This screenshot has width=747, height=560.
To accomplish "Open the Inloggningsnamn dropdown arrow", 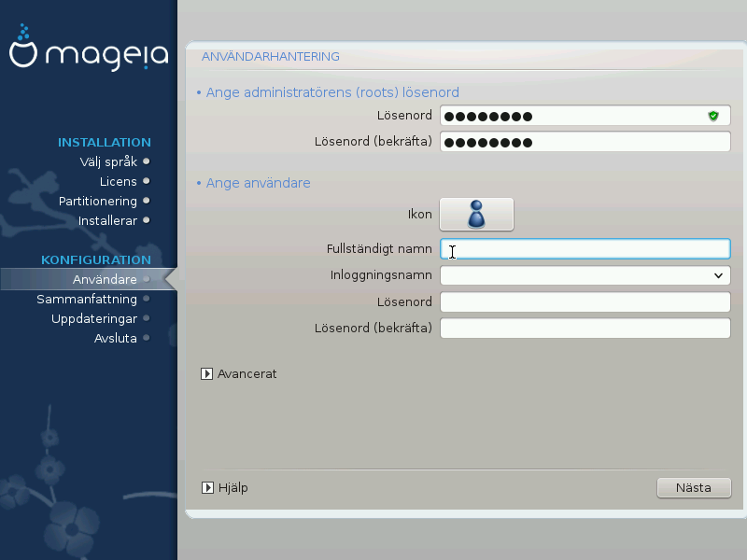I will pyautogui.click(x=718, y=275).
